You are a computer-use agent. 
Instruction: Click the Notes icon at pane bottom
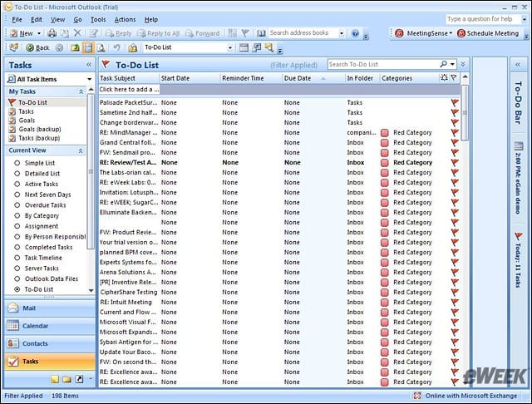click(55, 379)
